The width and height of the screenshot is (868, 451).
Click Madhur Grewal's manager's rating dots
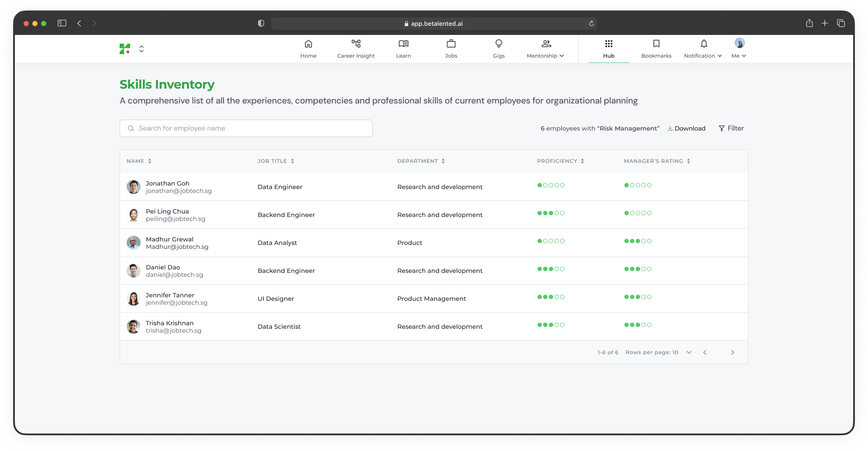click(x=638, y=241)
